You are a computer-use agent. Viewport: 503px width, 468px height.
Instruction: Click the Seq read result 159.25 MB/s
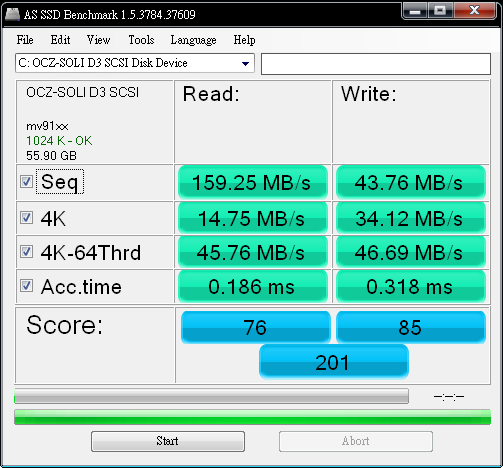pyautogui.click(x=253, y=183)
